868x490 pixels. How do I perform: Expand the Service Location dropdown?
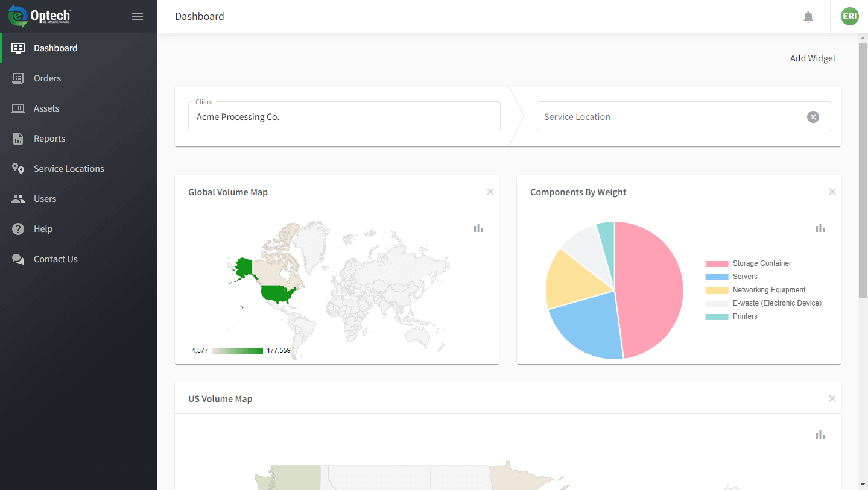point(670,117)
